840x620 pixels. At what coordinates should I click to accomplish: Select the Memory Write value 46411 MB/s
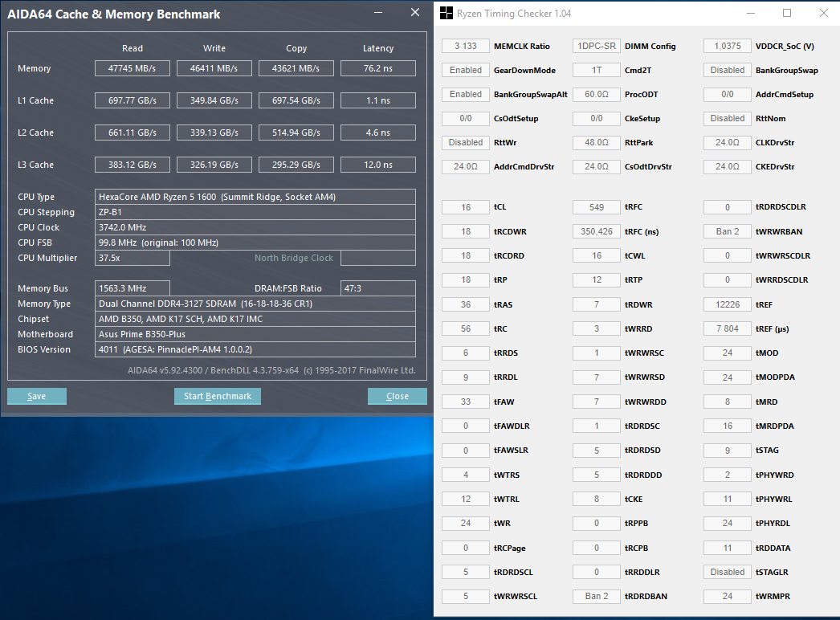[214, 68]
